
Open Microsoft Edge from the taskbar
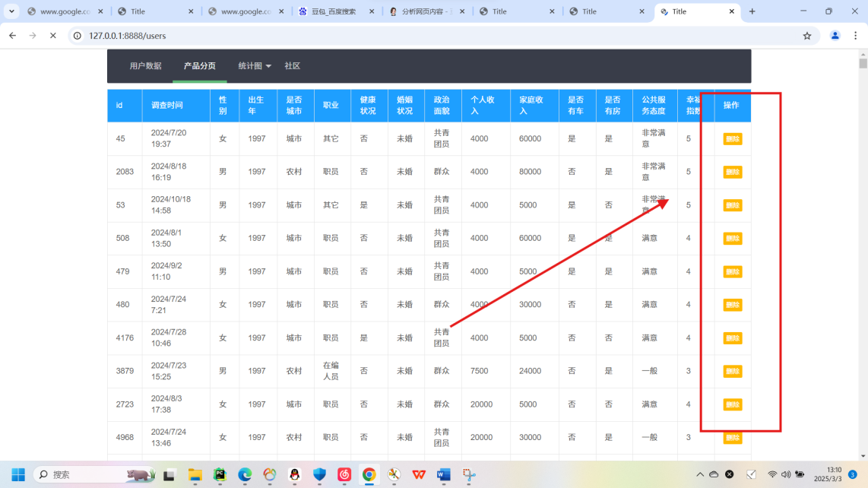tap(245, 475)
